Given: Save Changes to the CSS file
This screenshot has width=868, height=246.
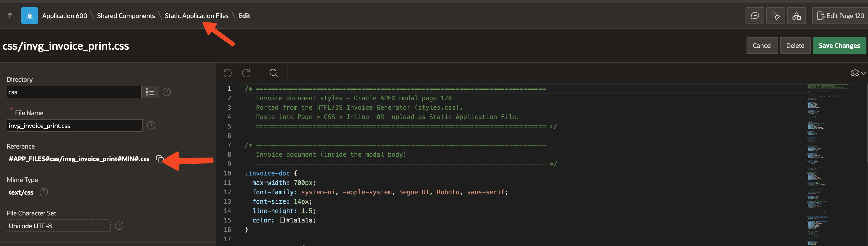Looking at the screenshot, I should tap(839, 45).
